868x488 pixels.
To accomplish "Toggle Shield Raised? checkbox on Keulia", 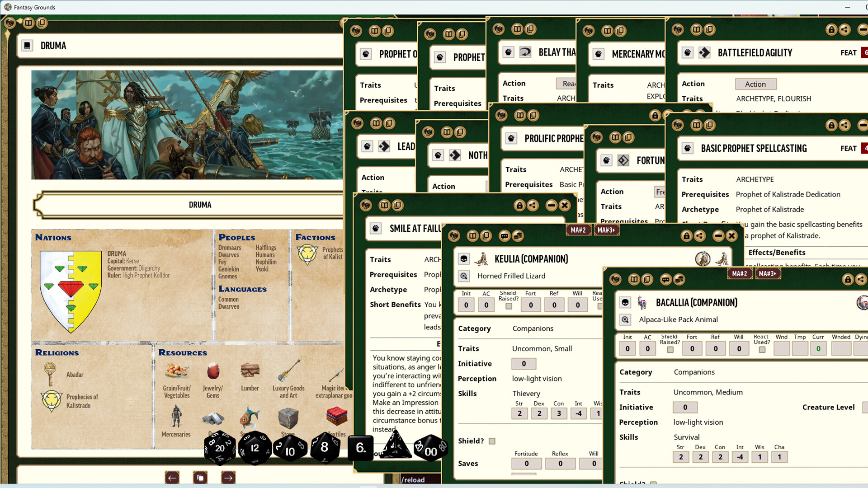I will coord(508,305).
